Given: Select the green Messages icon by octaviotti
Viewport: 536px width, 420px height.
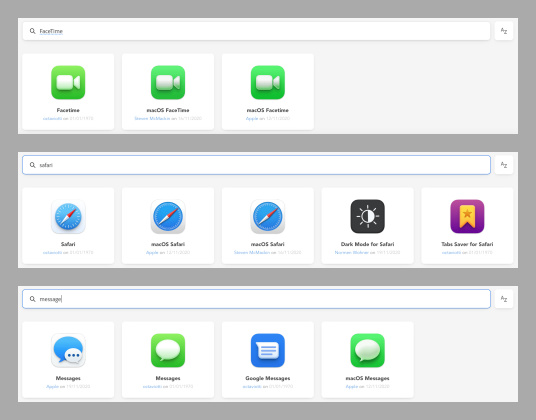Looking at the screenshot, I should click(168, 350).
